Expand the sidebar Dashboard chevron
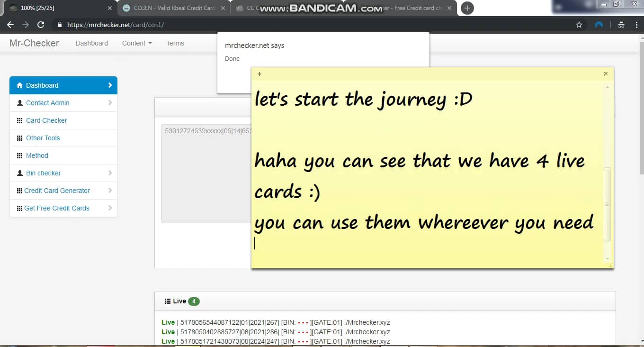Screen dimensions: 644x347 tap(110, 85)
